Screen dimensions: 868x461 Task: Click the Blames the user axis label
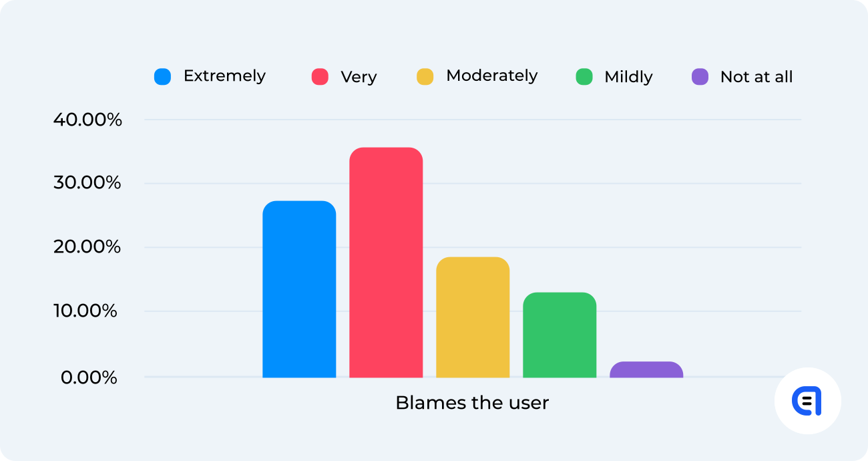click(472, 403)
